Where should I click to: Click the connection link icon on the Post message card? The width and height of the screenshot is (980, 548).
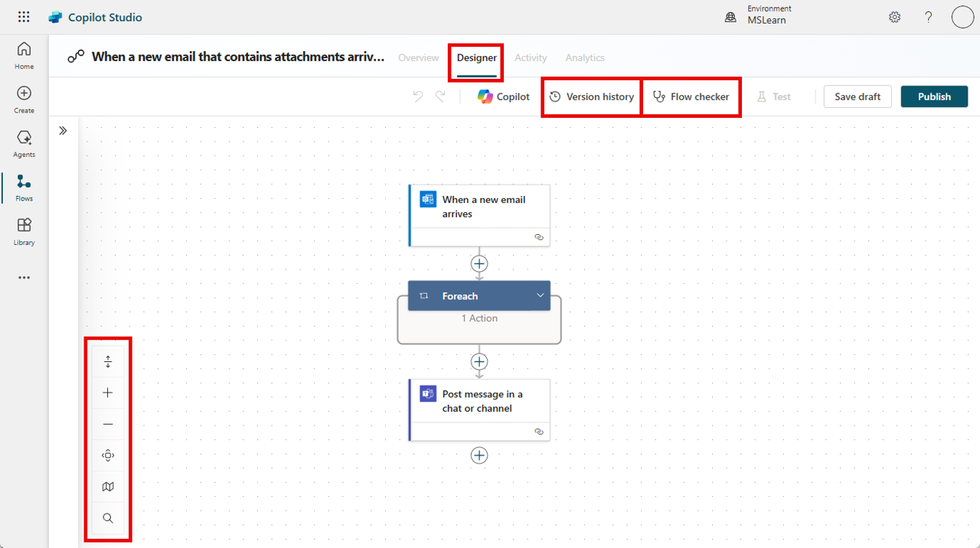coord(539,432)
